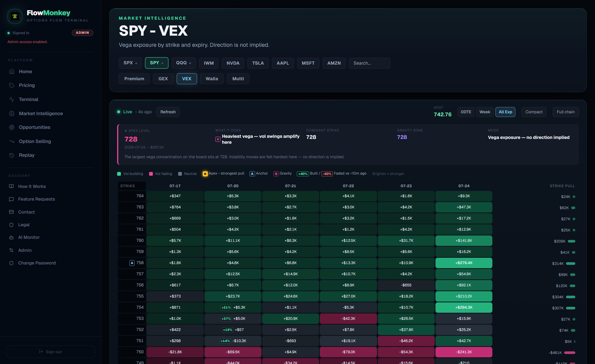Click the AMZN ticker chip
This screenshot has height=364, width=595.
point(334,63)
